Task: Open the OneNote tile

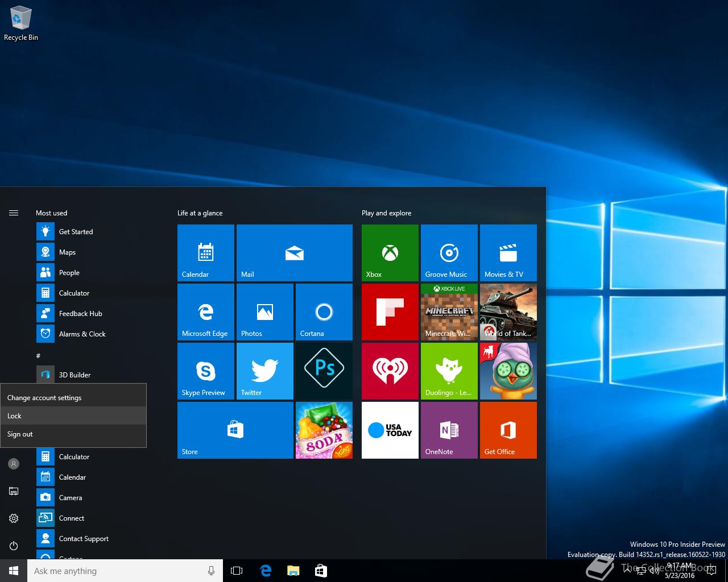Action: (x=449, y=430)
